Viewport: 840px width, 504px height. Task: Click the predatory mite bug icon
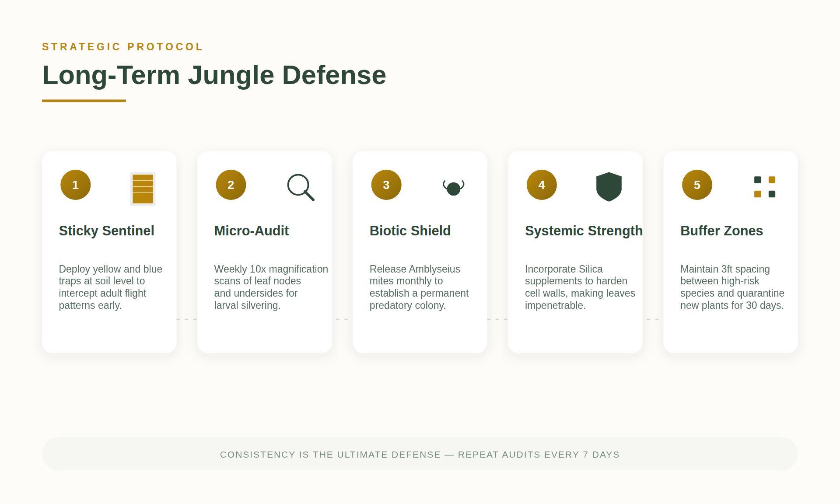coord(453,188)
